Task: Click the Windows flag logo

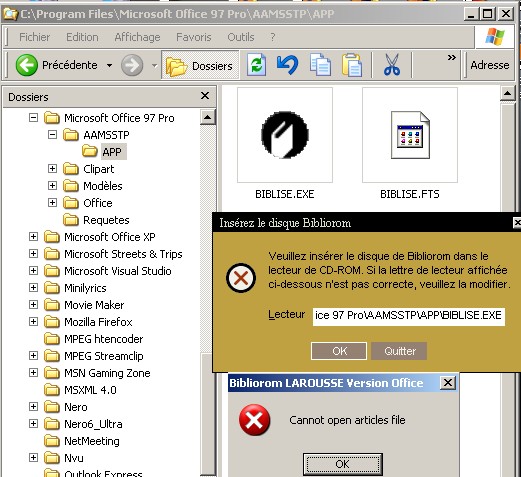Action: point(495,36)
